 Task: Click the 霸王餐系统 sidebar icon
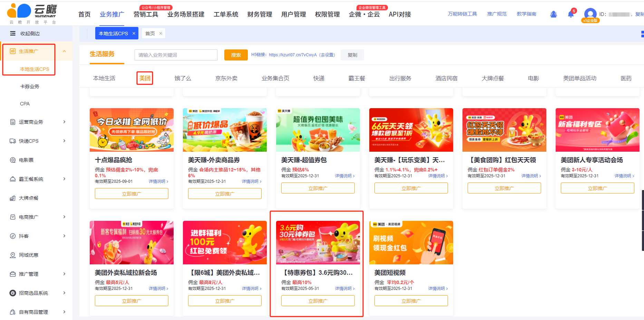(x=13, y=179)
